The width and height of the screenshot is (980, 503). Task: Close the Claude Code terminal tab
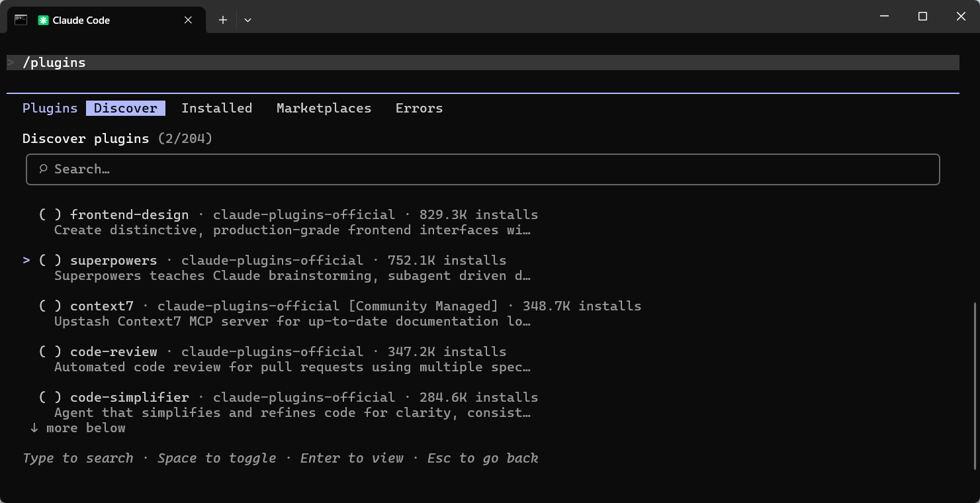(188, 20)
